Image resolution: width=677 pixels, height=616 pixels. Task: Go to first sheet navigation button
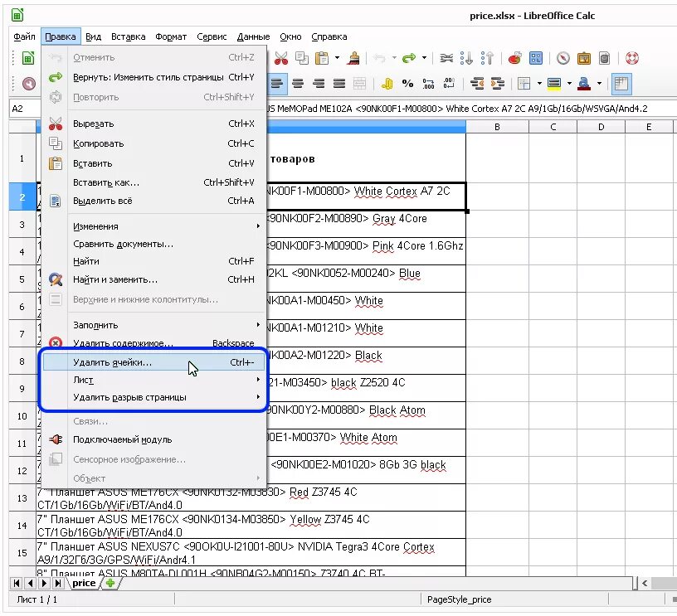(17, 583)
